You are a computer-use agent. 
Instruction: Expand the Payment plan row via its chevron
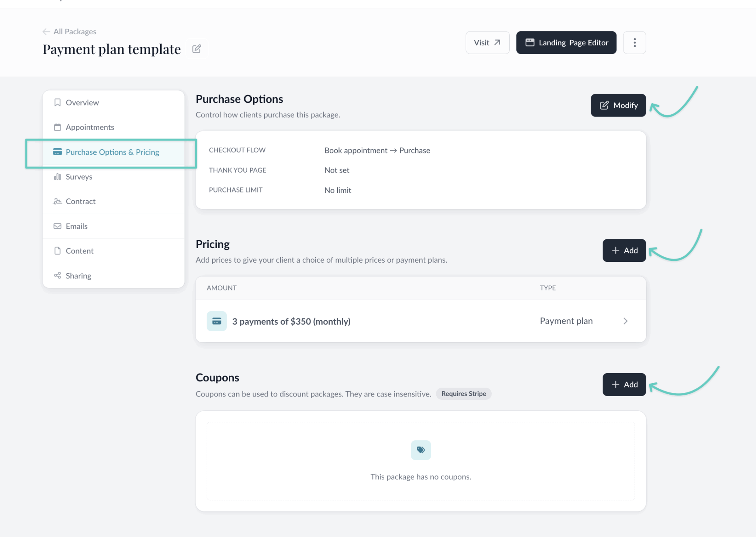tap(626, 321)
